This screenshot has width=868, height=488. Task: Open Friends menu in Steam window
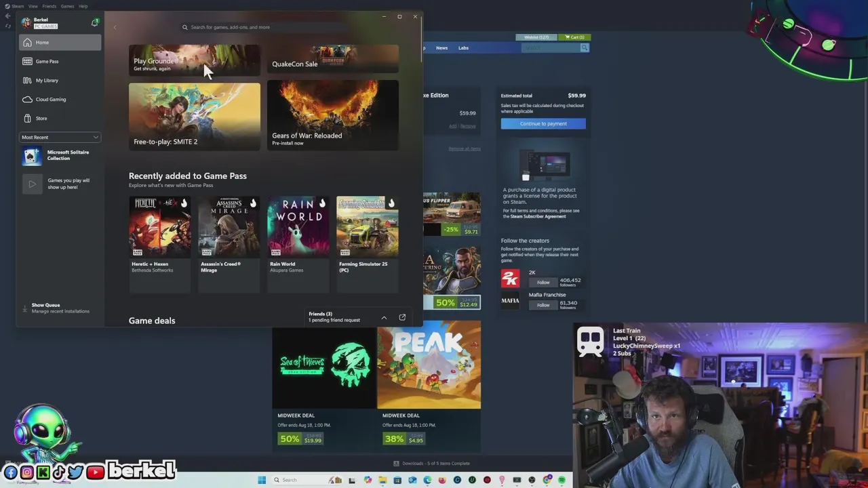pyautogui.click(x=49, y=6)
